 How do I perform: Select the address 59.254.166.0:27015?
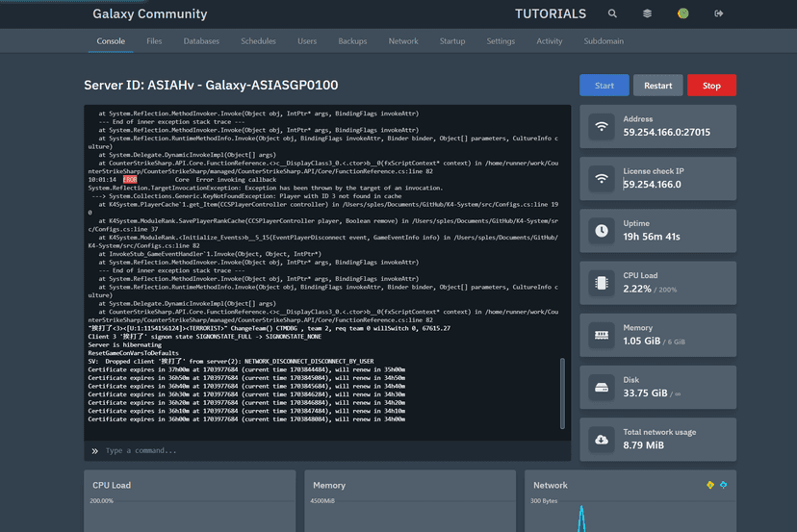click(666, 133)
